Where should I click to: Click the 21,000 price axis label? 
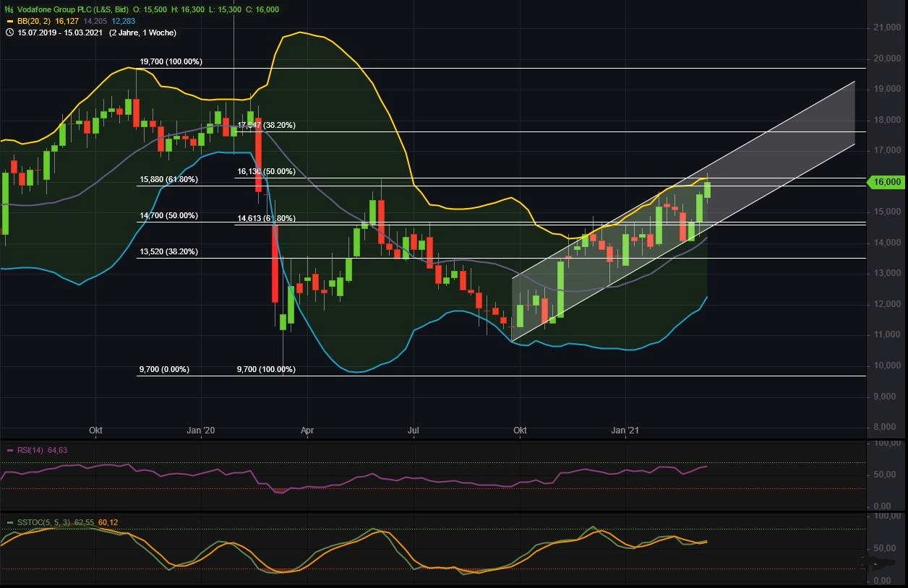coord(886,27)
